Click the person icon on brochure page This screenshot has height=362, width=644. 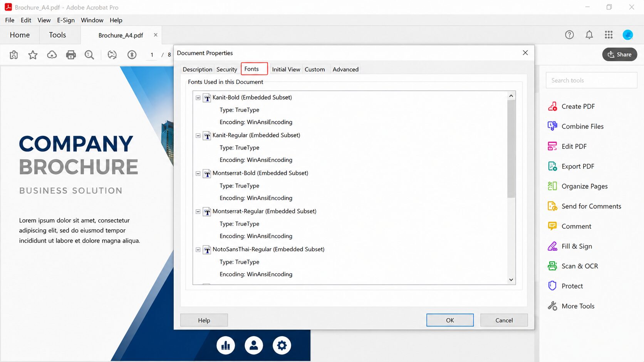tap(254, 345)
